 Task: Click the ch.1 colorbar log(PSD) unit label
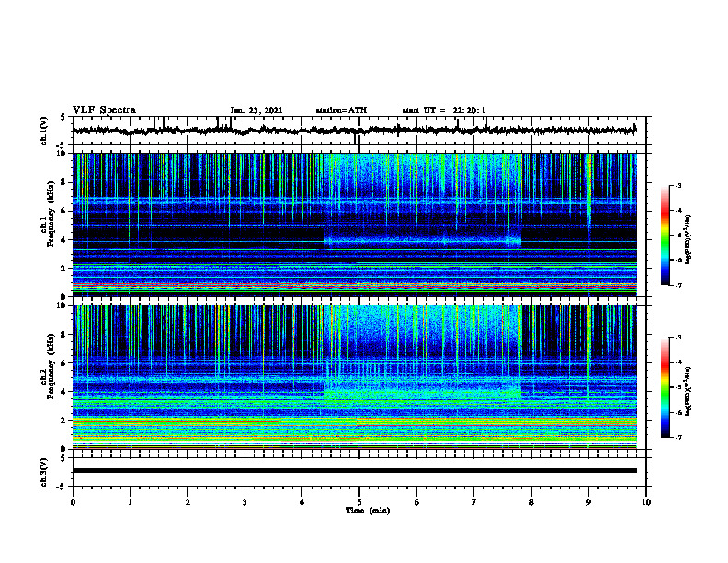688,239
